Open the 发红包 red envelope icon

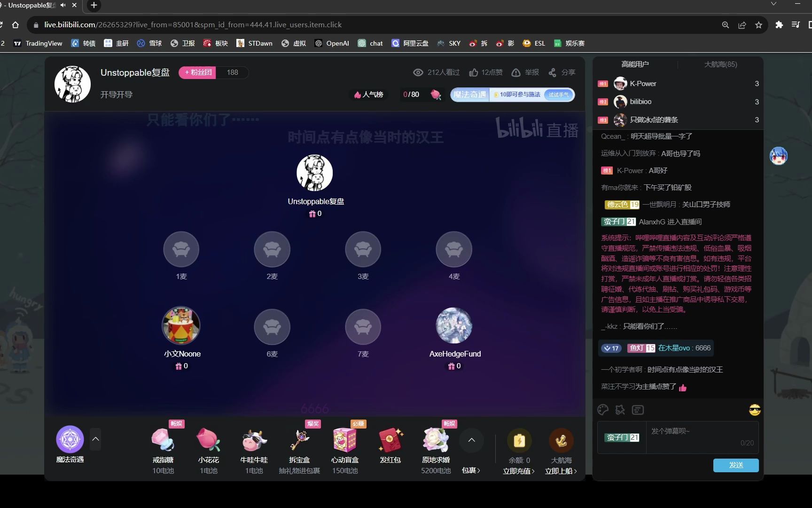pyautogui.click(x=390, y=440)
